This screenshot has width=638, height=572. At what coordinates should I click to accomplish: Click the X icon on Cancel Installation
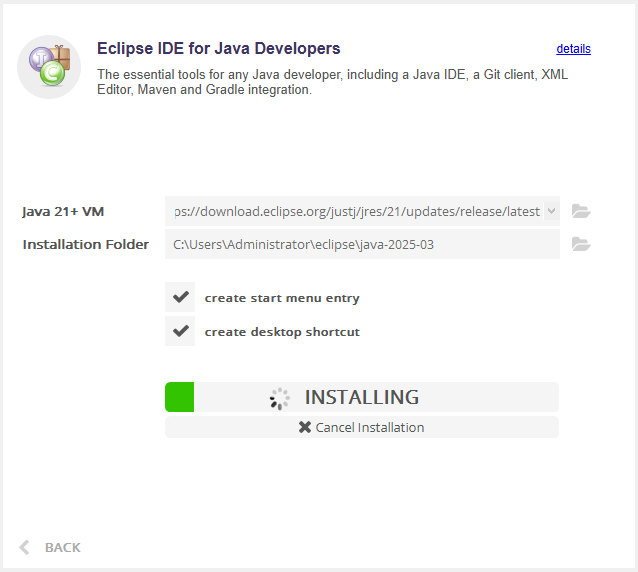click(x=305, y=427)
